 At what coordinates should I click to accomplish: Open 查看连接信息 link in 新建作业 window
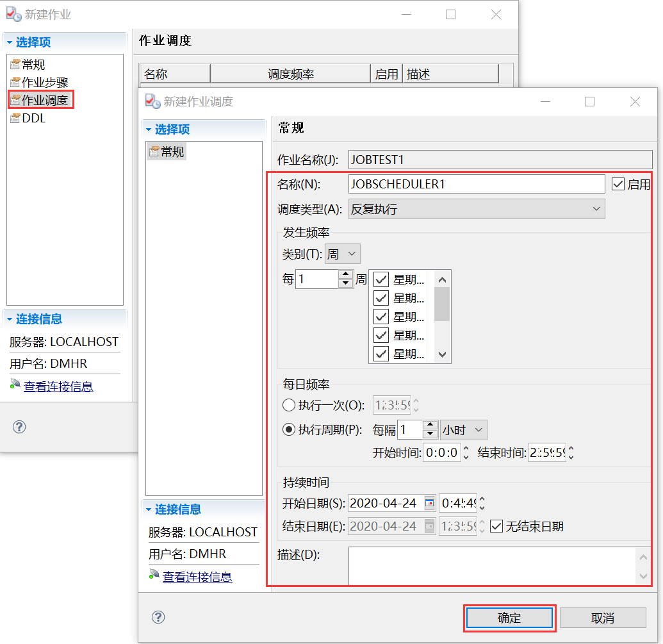pos(58,386)
